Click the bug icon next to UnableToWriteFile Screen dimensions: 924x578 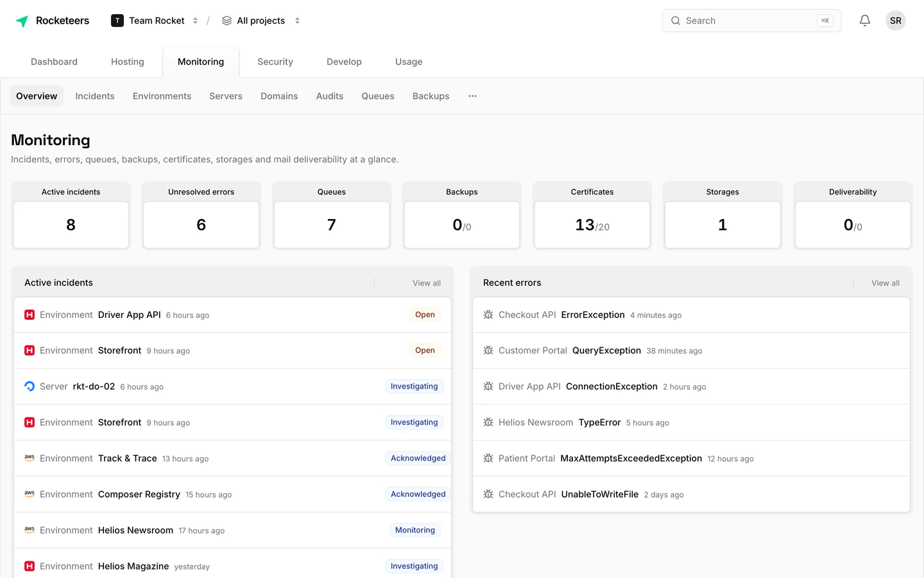tap(488, 495)
